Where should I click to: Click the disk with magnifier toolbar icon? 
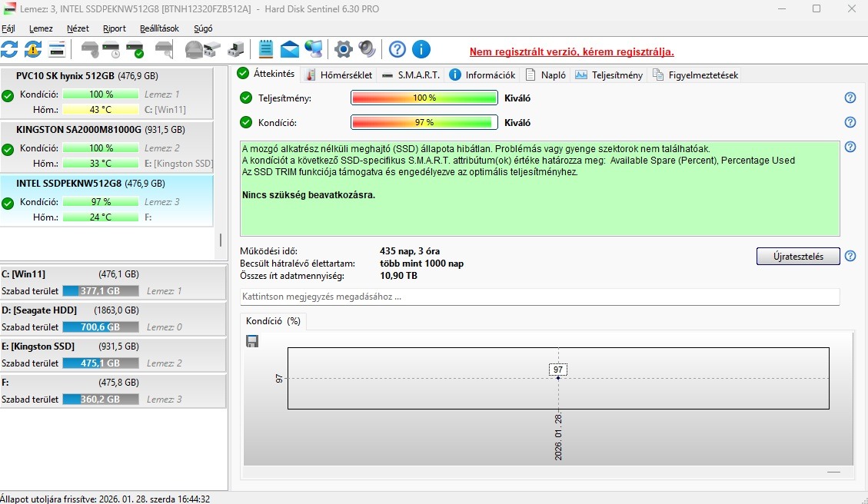coord(164,50)
